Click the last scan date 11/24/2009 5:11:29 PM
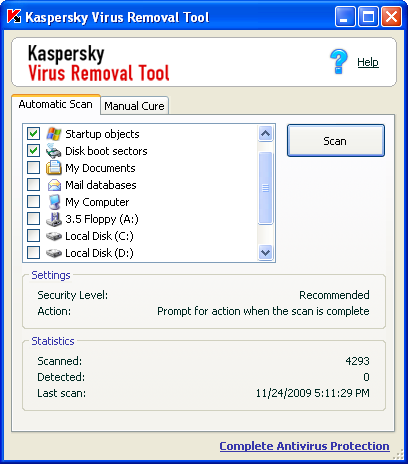This screenshot has height=464, width=408. tap(312, 393)
